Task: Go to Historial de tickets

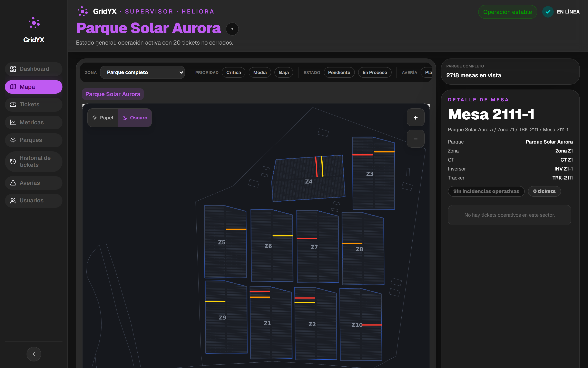Action: 34,162
